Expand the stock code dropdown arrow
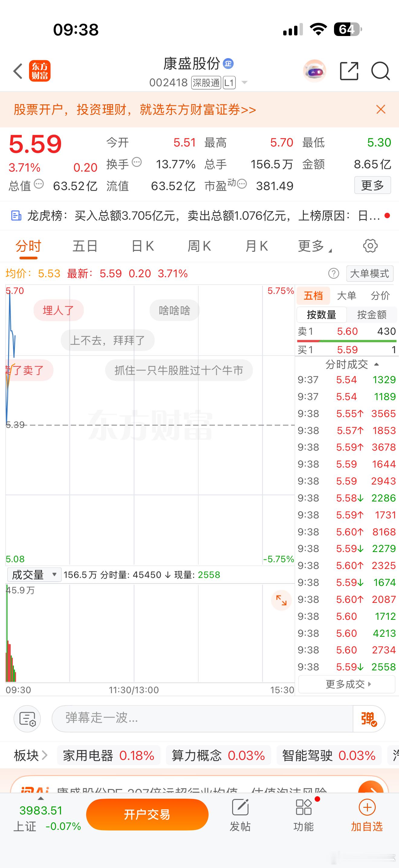Viewport: 399px width, 868px height. click(245, 82)
